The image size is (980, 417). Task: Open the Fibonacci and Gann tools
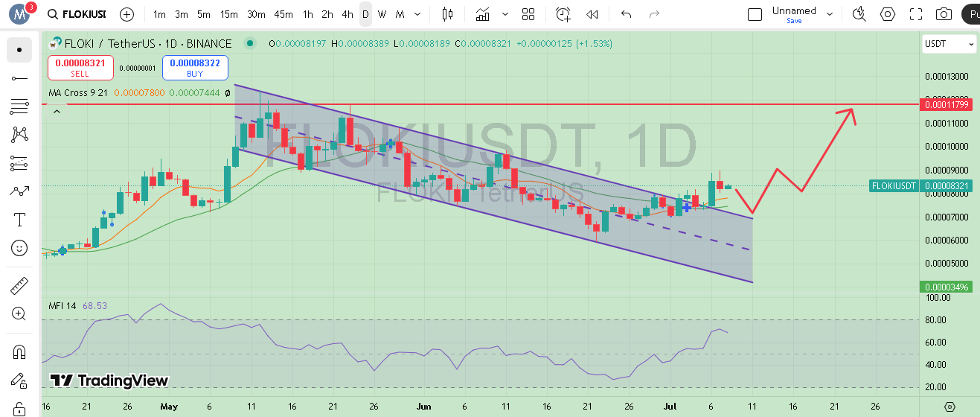[x=19, y=106]
